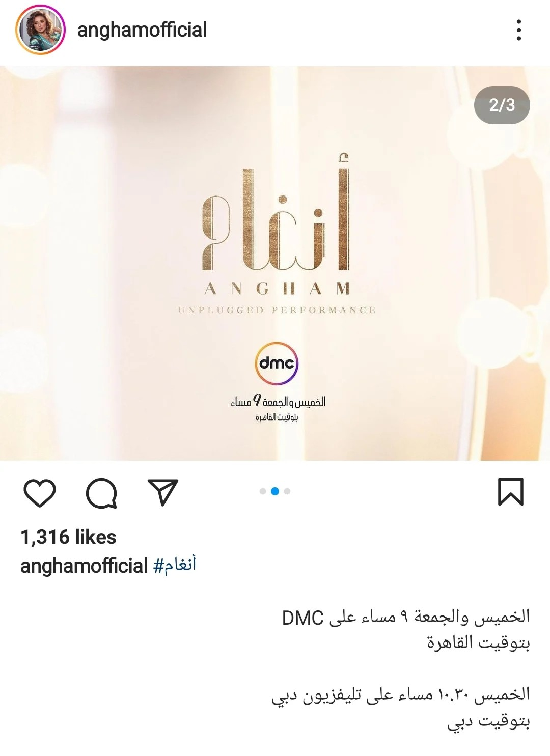Select the active second carousel dot
The width and height of the screenshot is (550, 756).
275,491
